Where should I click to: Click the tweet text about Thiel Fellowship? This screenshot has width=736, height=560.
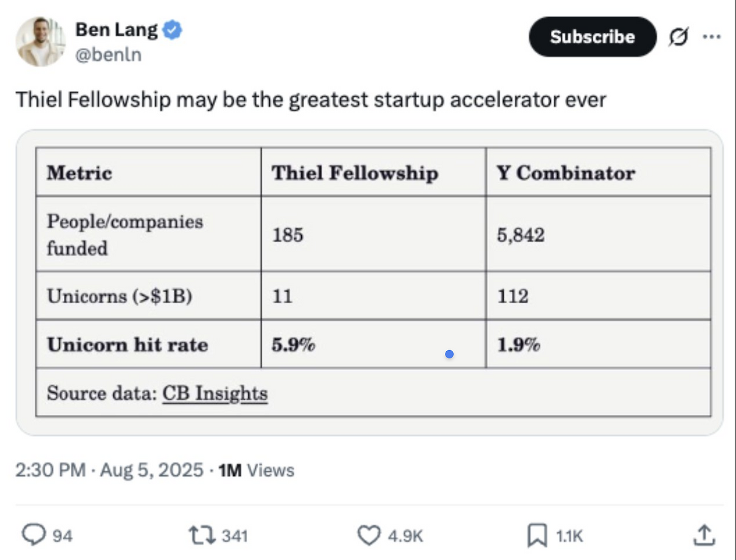click(x=310, y=100)
